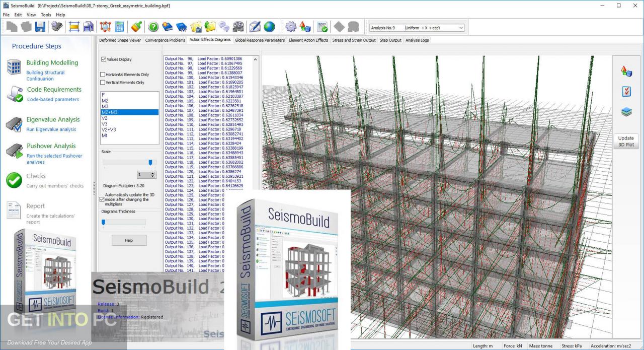Toggle the Values Display checkbox
644x350 pixels.
coord(104,59)
